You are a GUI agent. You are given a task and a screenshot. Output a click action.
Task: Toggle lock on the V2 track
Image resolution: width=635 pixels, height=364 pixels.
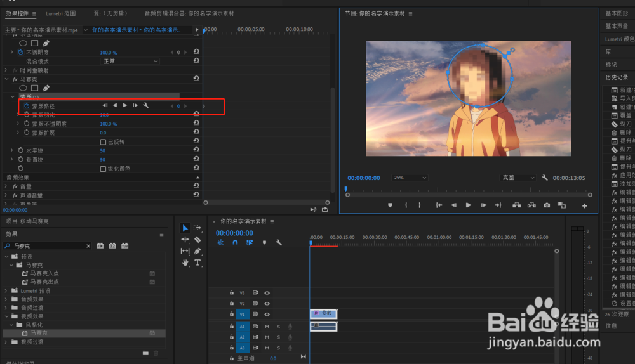pos(232,303)
